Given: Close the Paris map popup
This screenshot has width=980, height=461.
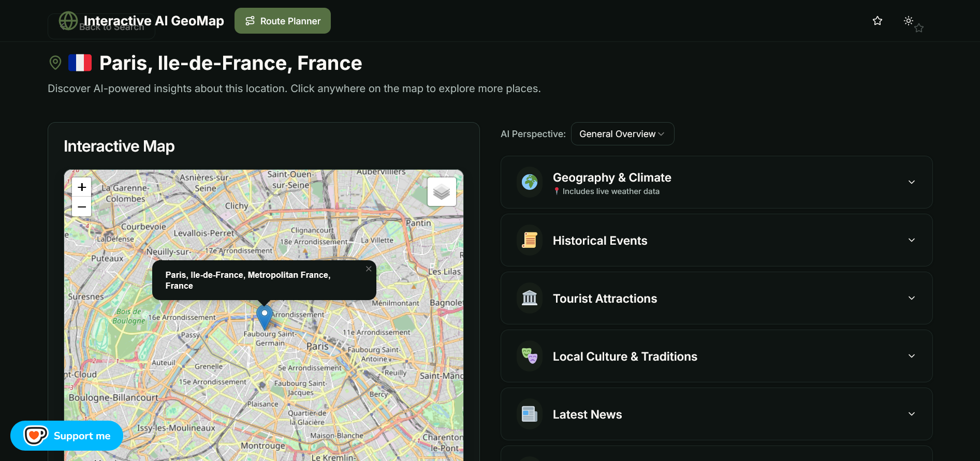Looking at the screenshot, I should click(x=369, y=269).
